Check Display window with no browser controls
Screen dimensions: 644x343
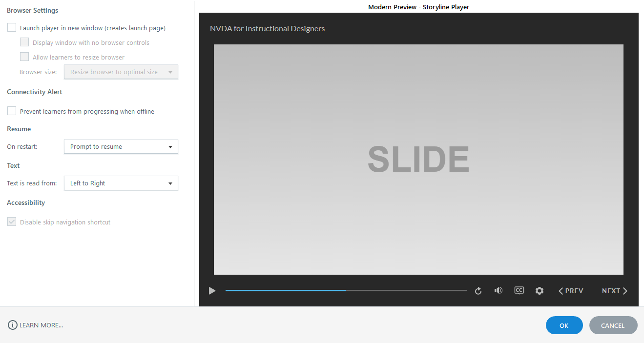click(x=24, y=42)
